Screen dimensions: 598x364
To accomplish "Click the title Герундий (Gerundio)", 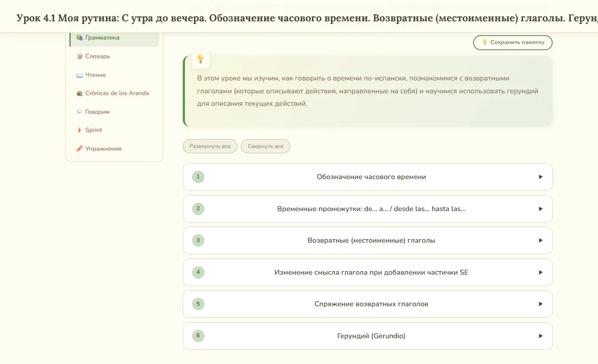I will [371, 336].
